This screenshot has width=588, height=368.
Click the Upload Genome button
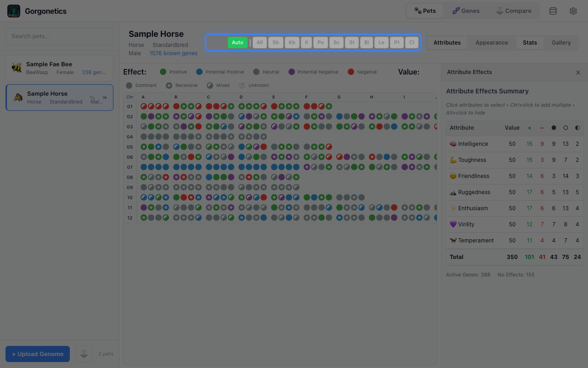(x=37, y=354)
